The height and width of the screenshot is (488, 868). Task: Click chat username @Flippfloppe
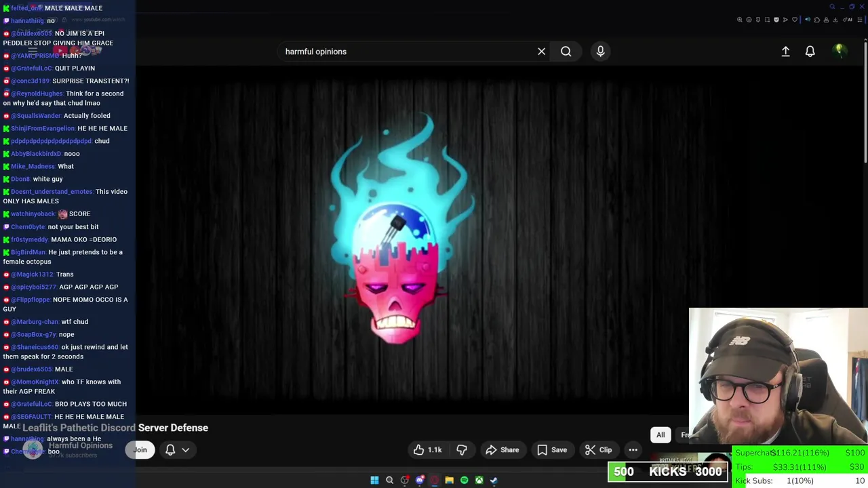[31, 300]
